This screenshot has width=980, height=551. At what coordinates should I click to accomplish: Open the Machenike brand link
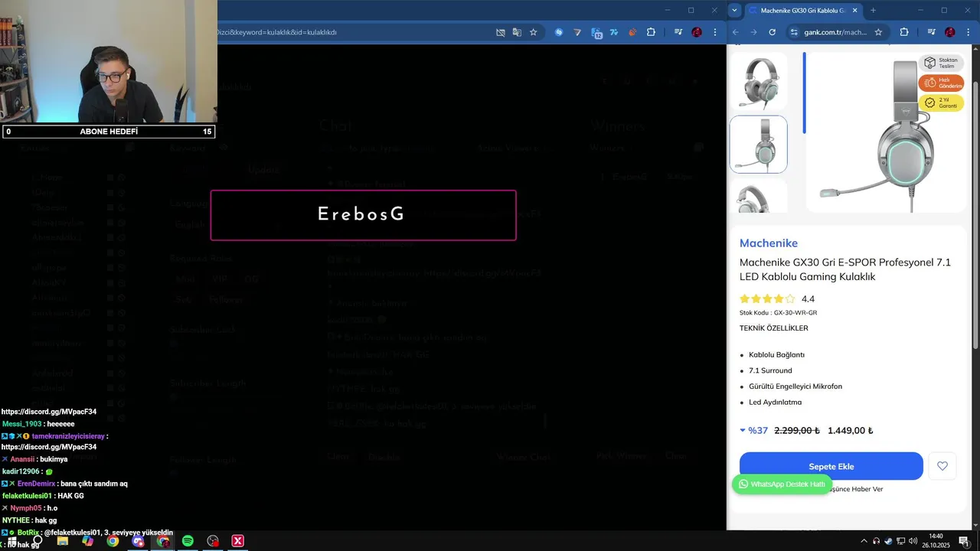[x=768, y=243]
